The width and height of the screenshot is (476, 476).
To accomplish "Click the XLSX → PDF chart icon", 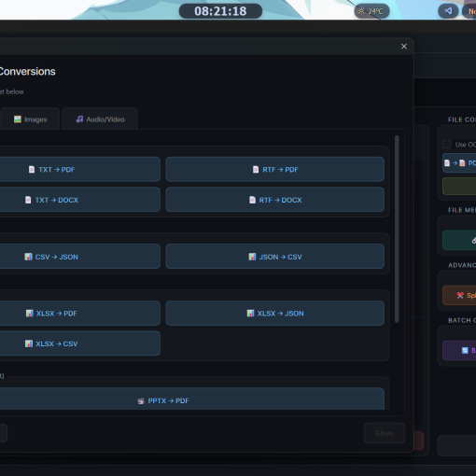I will [30, 314].
